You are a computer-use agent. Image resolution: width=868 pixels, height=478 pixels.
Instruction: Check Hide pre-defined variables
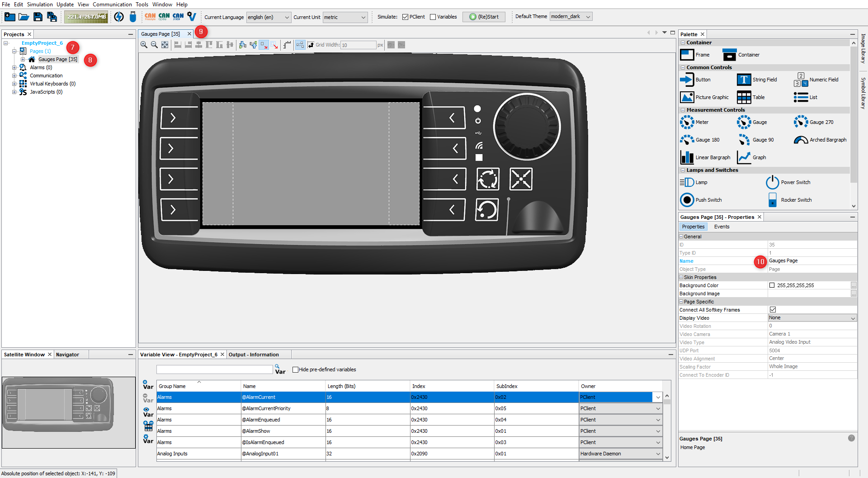click(x=295, y=369)
